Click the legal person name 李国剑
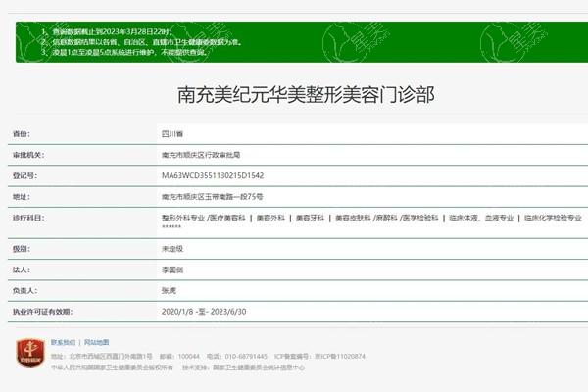 172,269
